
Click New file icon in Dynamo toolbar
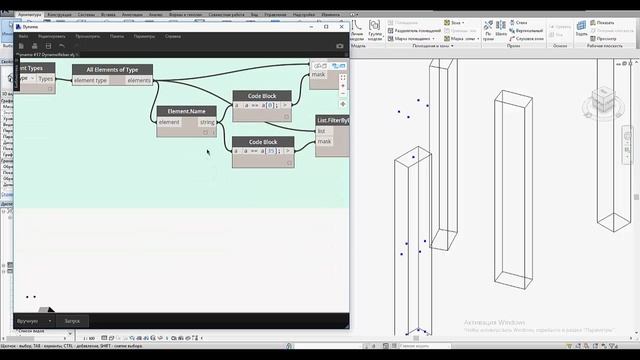tap(22, 46)
